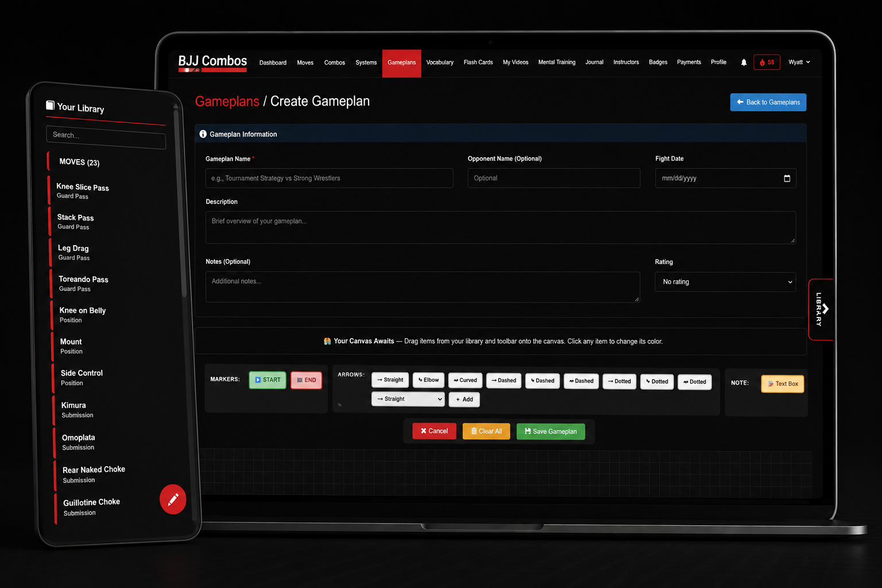Click the Gameplan Information info icon

tap(203, 134)
